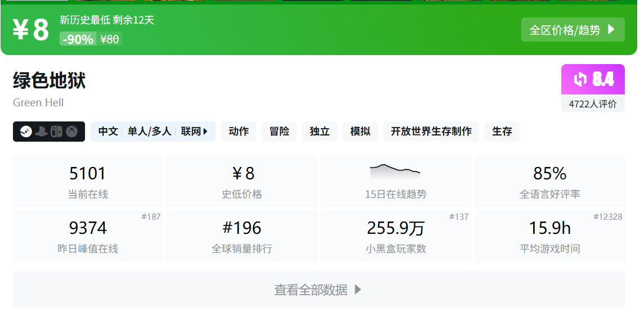Click the PlayStation platform icon
The width and height of the screenshot is (644, 321).
point(41,132)
